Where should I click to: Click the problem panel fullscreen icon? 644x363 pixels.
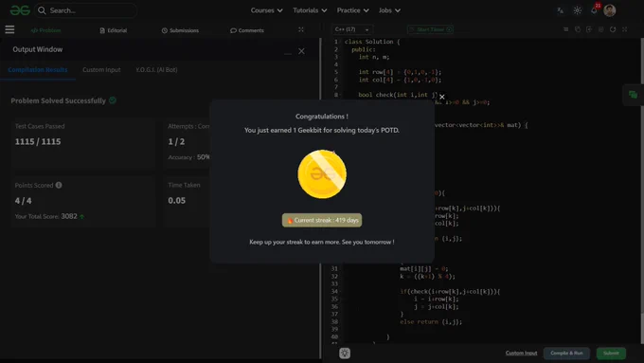(301, 29)
